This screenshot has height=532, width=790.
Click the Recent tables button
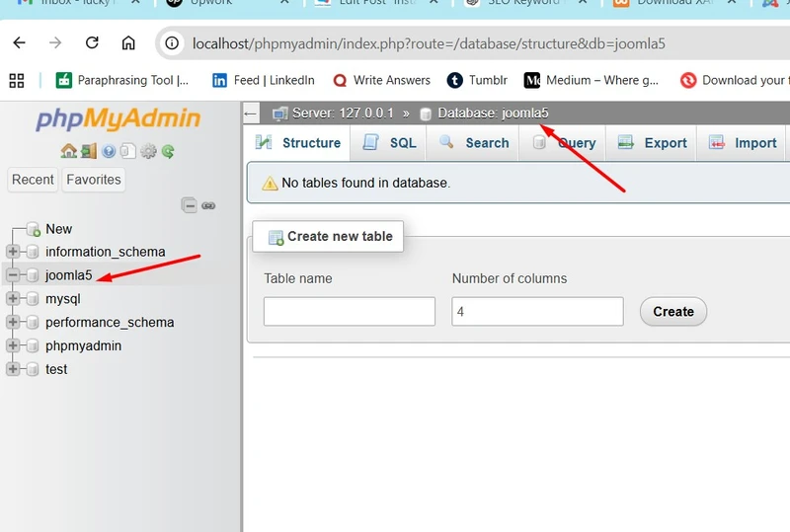[x=33, y=180]
